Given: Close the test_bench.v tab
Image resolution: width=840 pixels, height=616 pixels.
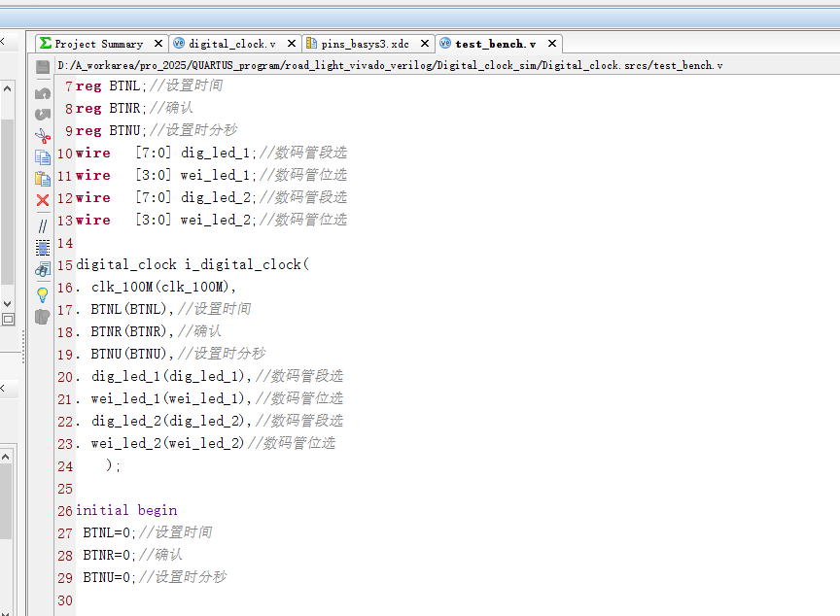Looking at the screenshot, I should pos(552,44).
